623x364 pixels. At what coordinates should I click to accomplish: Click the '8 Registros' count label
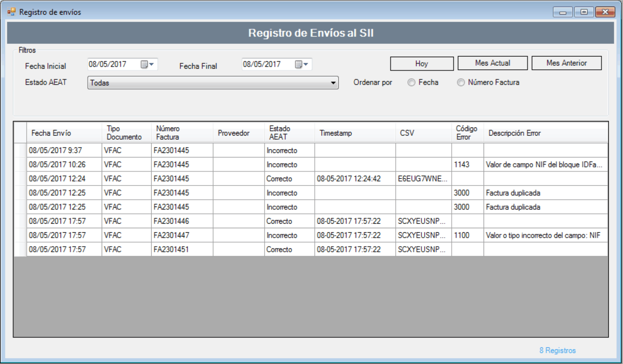pyautogui.click(x=557, y=350)
